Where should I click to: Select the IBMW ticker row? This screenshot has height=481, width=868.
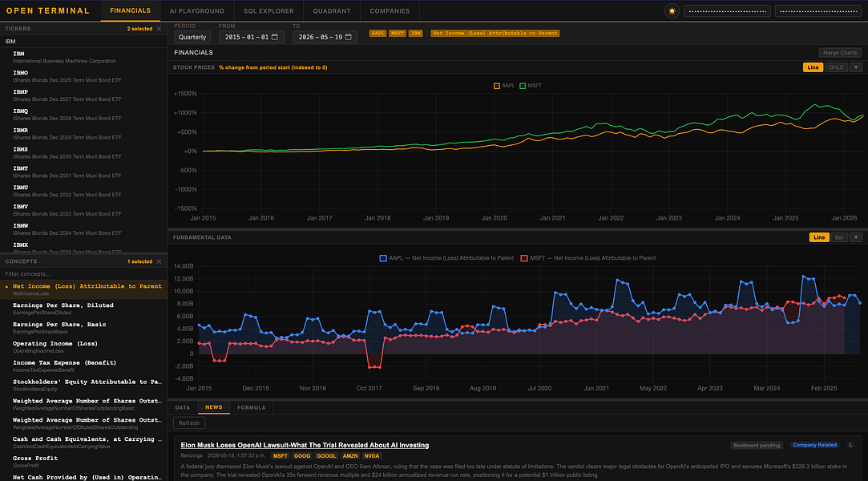[83, 229]
